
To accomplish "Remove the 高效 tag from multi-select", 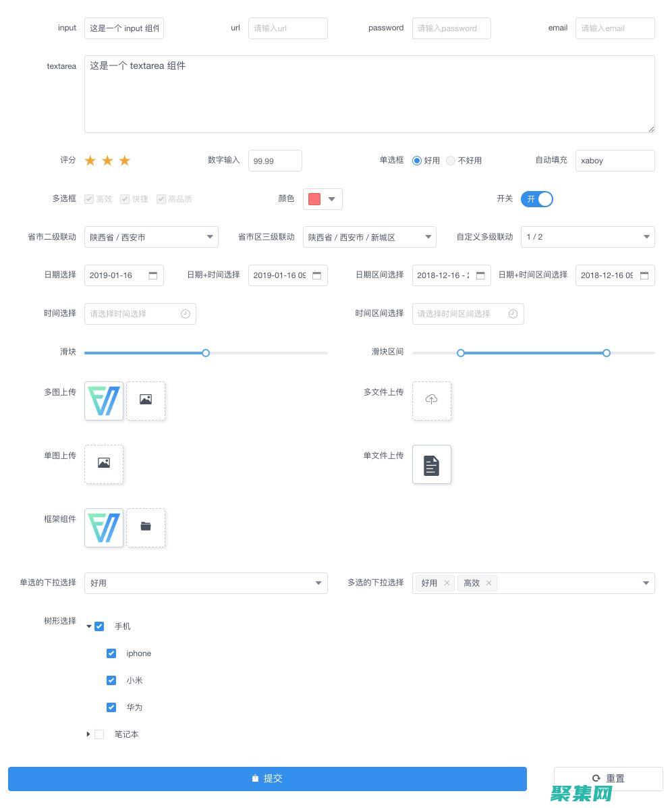I will click(488, 583).
